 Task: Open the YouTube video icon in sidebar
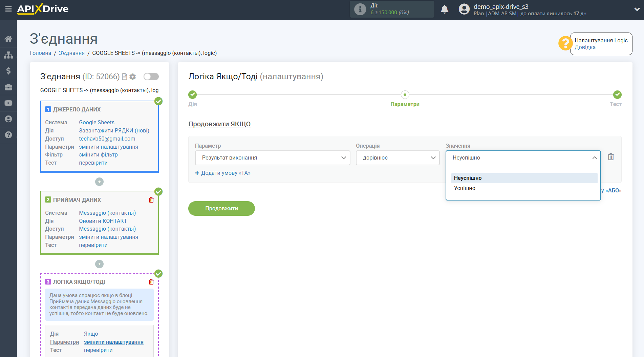point(8,103)
